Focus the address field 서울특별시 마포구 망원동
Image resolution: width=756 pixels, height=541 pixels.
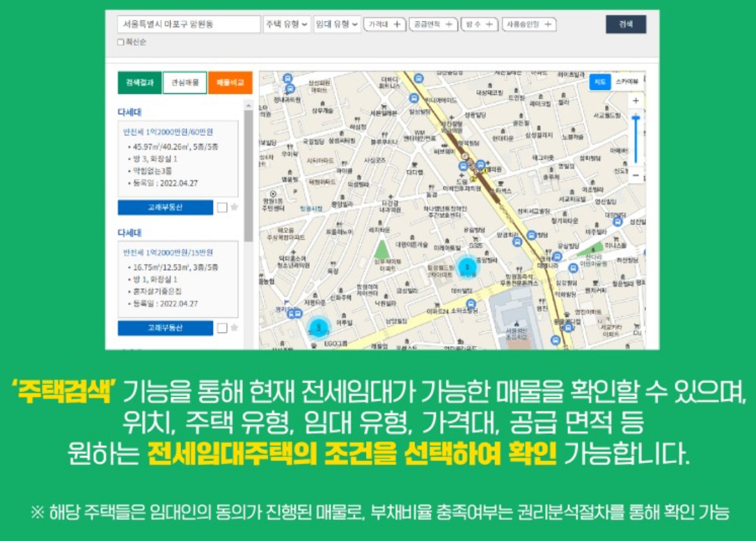[x=189, y=24]
